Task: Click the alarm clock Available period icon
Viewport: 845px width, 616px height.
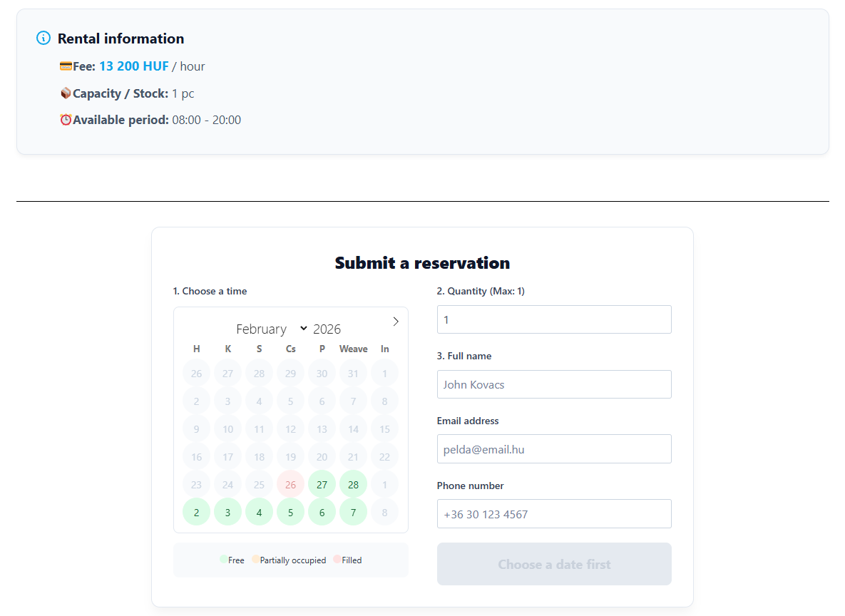Action: point(66,120)
